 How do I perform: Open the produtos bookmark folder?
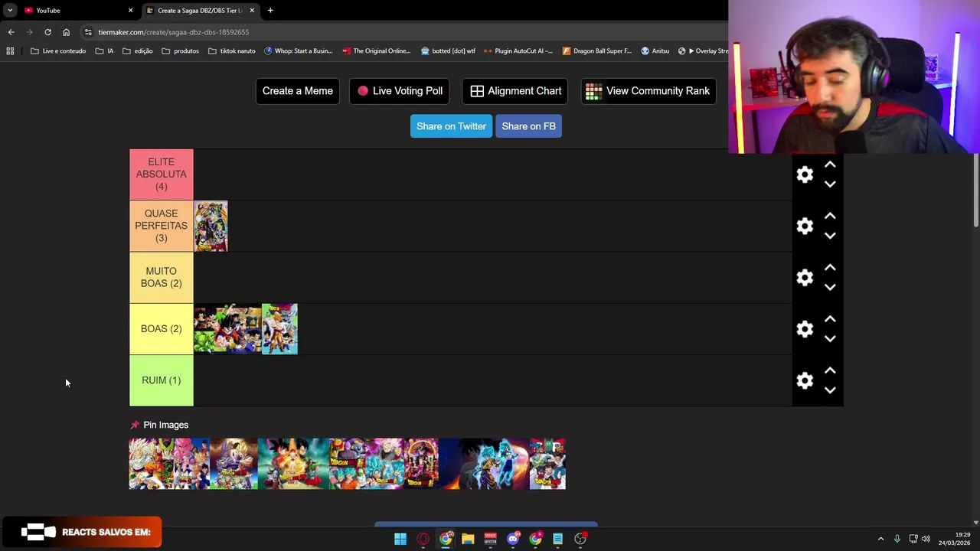pos(181,51)
